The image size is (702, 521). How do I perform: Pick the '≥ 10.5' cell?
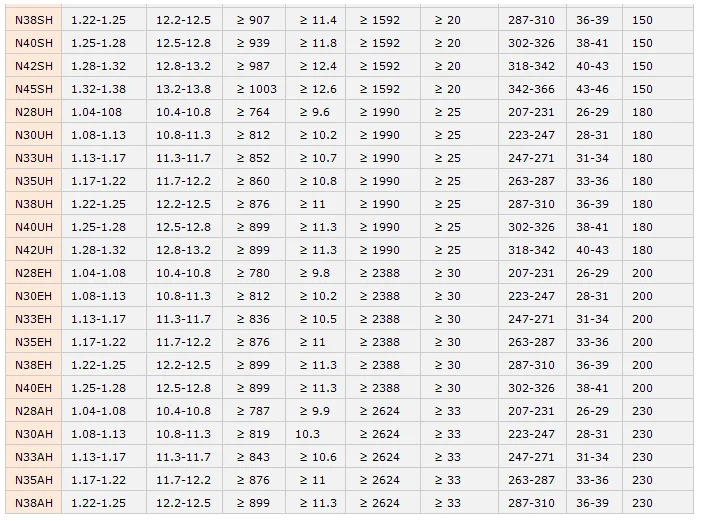pyautogui.click(x=316, y=319)
